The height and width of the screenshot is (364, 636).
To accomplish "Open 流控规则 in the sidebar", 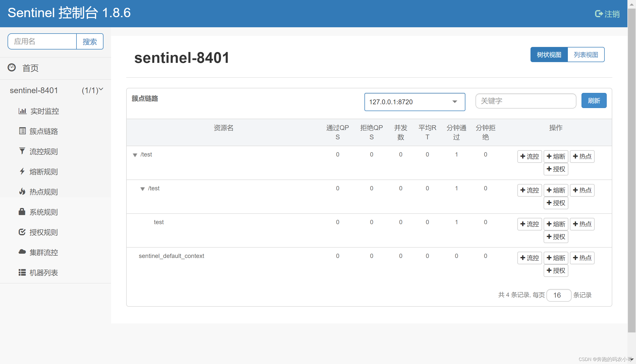I will (44, 151).
